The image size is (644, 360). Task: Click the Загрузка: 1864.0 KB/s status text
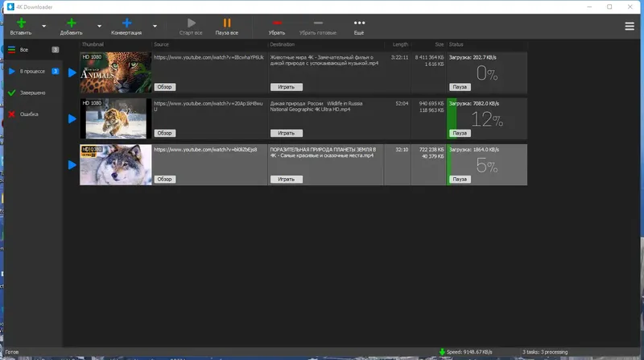click(474, 150)
